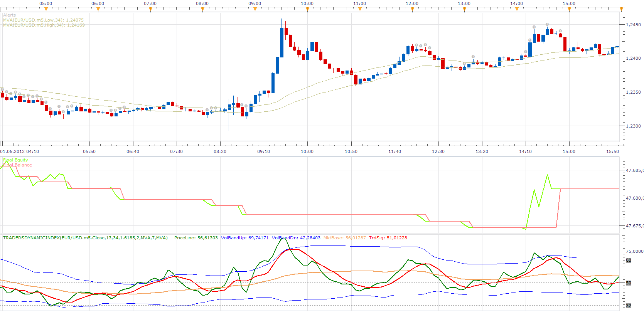644x311 pixels.
Task: Select the MVA Low 34 indicator label
Action: point(43,20)
